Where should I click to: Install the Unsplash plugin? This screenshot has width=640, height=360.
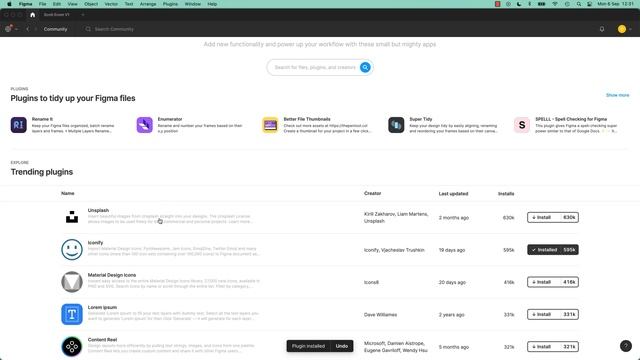tap(553, 218)
